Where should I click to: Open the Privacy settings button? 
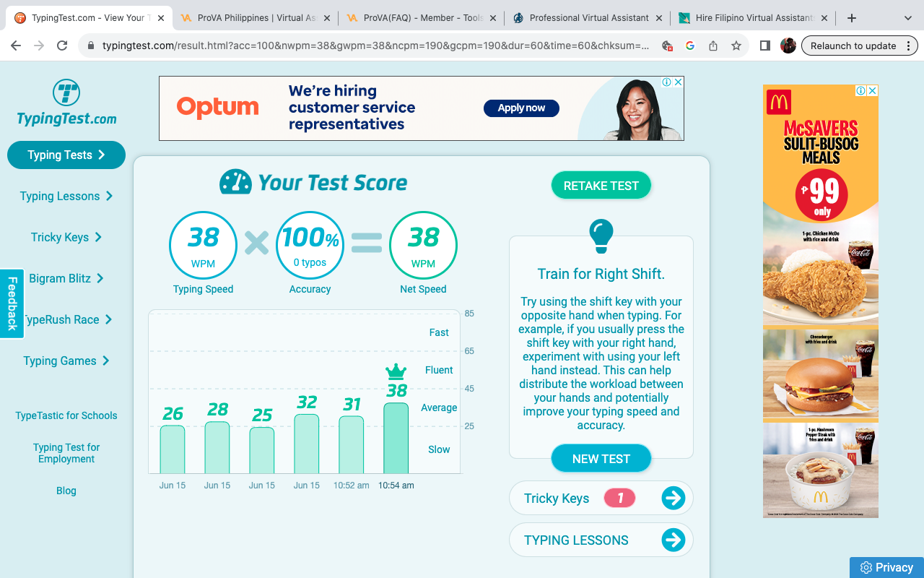click(x=886, y=567)
